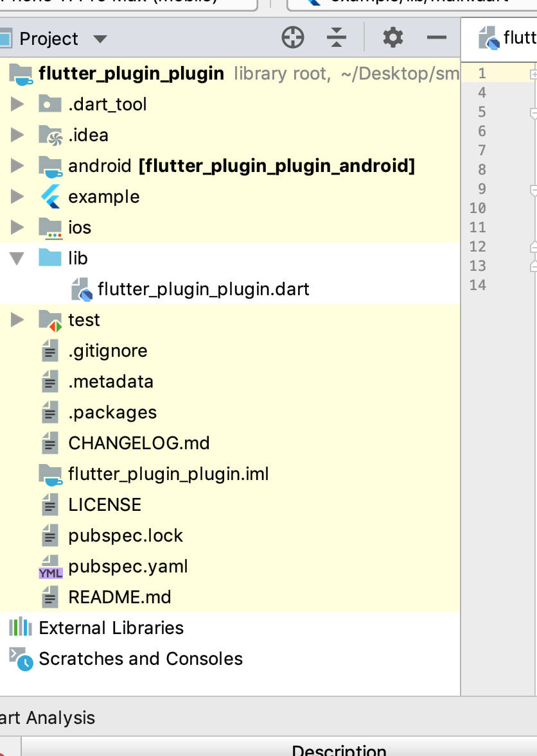Viewport: 537px width, 756px height.
Task: Expand the test folder
Action: pos(17,320)
